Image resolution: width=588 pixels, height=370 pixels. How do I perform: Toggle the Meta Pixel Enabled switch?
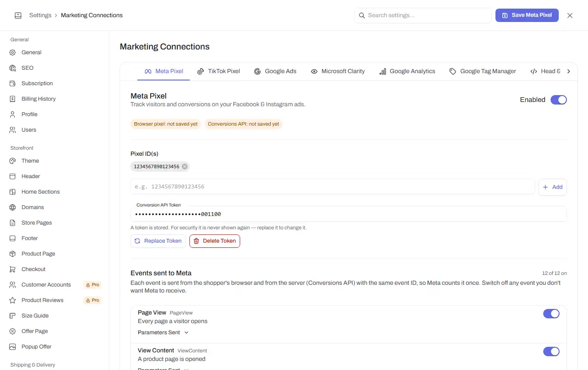(x=559, y=100)
